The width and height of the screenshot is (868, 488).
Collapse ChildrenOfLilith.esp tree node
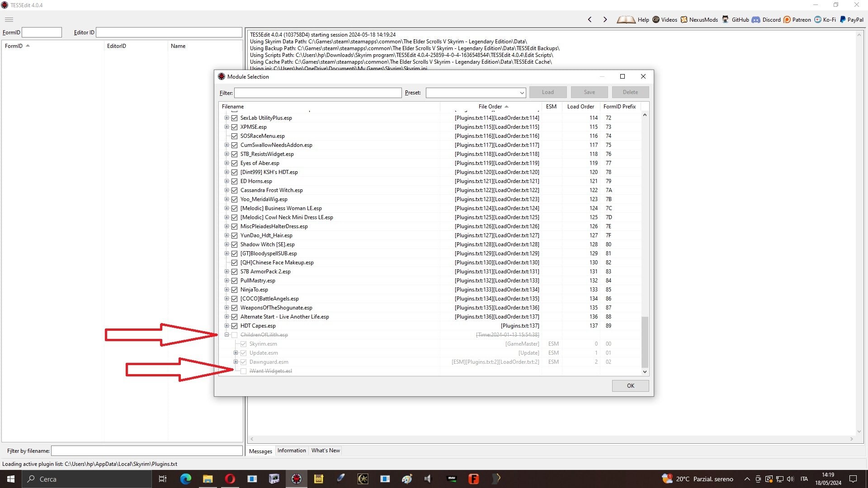(x=227, y=335)
